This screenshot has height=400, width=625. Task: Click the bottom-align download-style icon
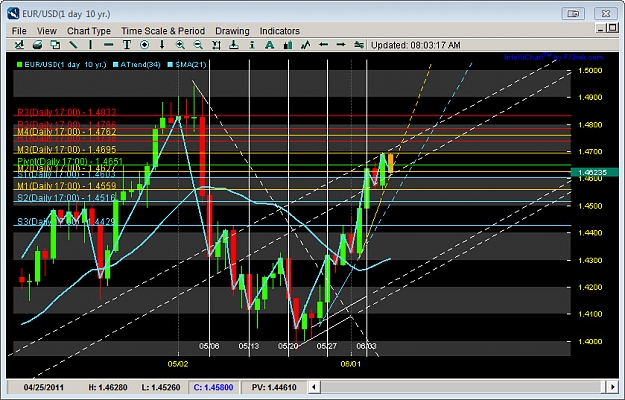tap(234, 45)
